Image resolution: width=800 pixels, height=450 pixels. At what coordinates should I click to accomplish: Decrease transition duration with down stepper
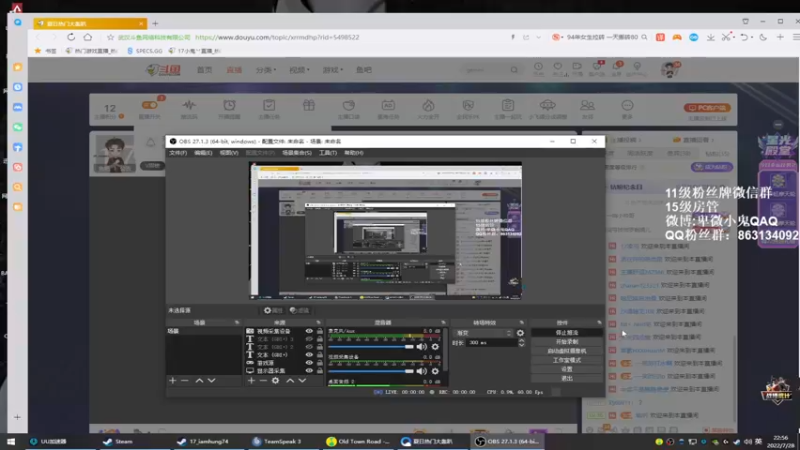521,345
